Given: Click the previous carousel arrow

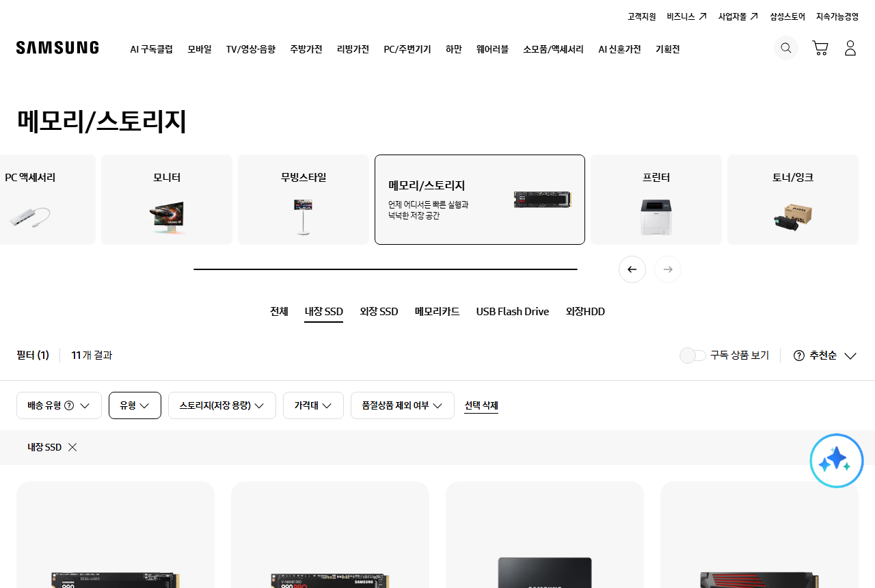Looking at the screenshot, I should pos(632,269).
